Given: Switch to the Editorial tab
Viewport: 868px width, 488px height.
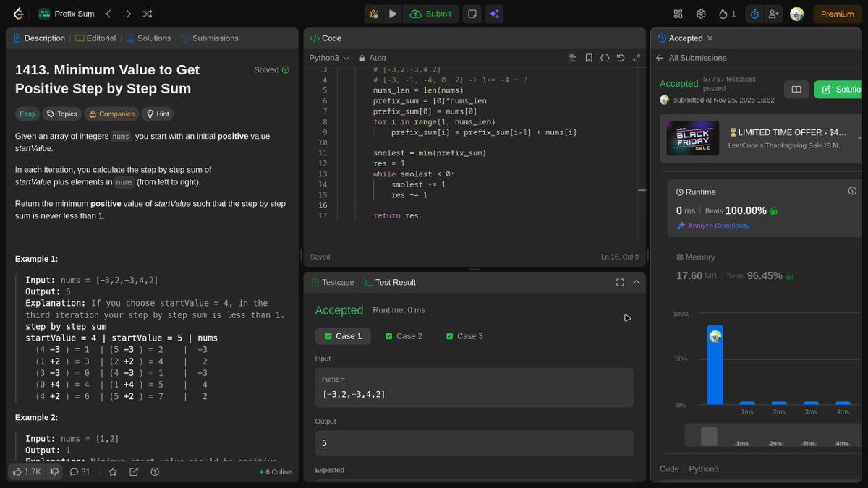Looking at the screenshot, I should tap(95, 38).
